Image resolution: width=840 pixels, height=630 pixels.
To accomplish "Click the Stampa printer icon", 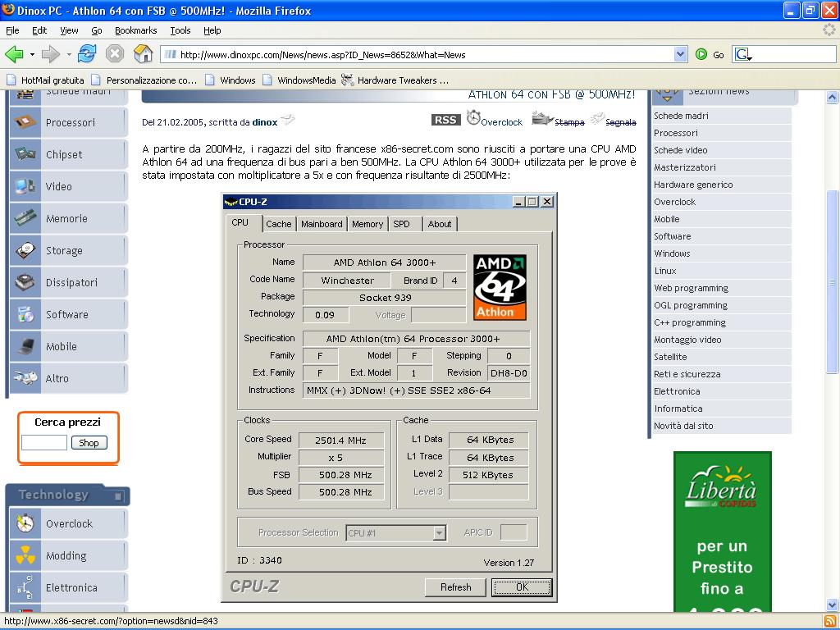I will pos(541,118).
